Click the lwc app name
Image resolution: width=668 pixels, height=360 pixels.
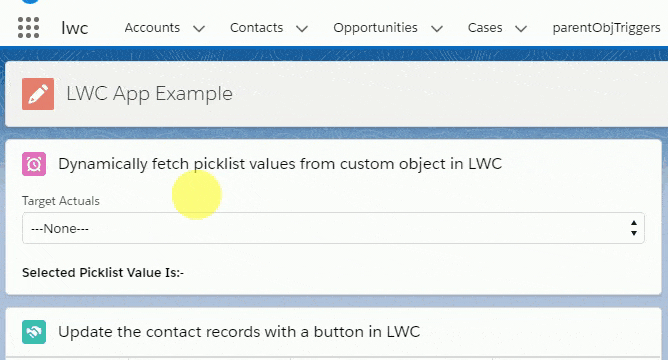click(x=75, y=28)
